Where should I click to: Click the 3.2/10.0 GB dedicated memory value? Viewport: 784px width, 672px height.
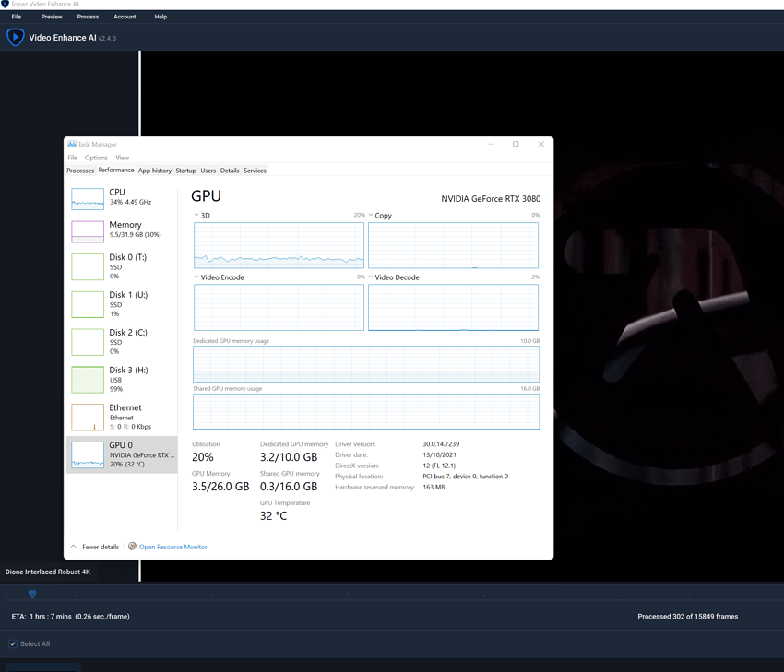[289, 457]
